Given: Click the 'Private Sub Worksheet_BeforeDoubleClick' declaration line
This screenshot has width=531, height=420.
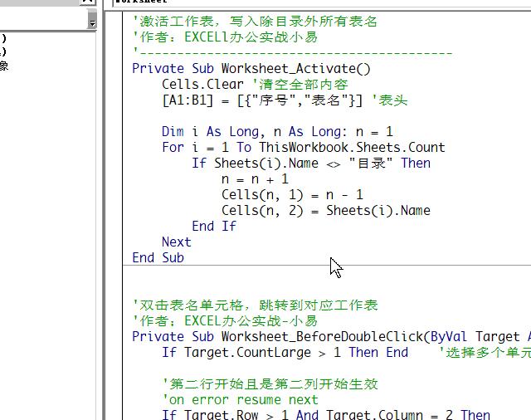Looking at the screenshot, I should tap(332, 337).
